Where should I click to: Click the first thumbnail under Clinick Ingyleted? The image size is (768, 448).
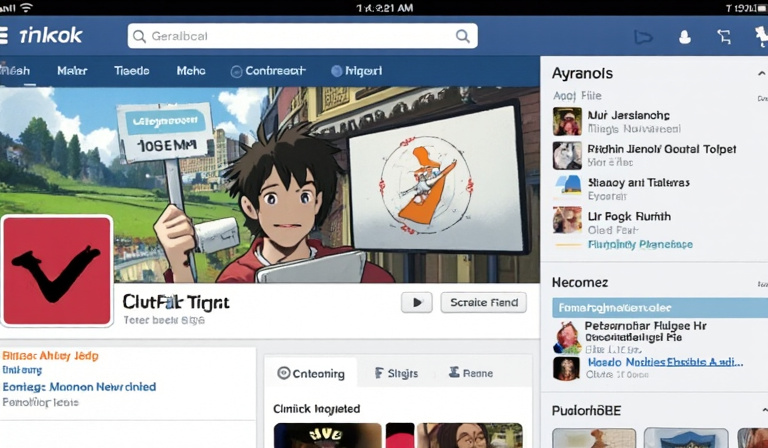(327, 435)
